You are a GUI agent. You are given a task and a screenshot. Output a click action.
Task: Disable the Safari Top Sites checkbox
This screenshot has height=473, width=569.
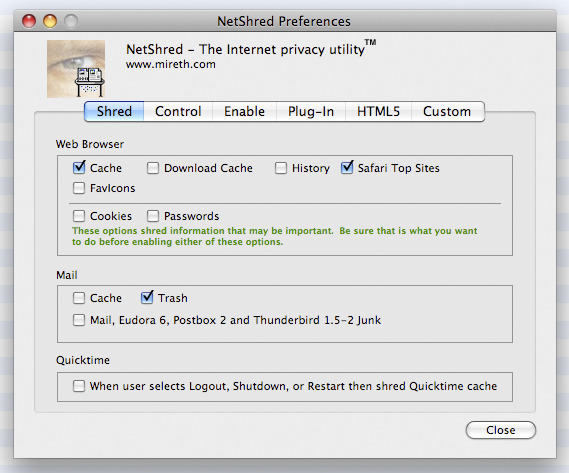pos(347,168)
